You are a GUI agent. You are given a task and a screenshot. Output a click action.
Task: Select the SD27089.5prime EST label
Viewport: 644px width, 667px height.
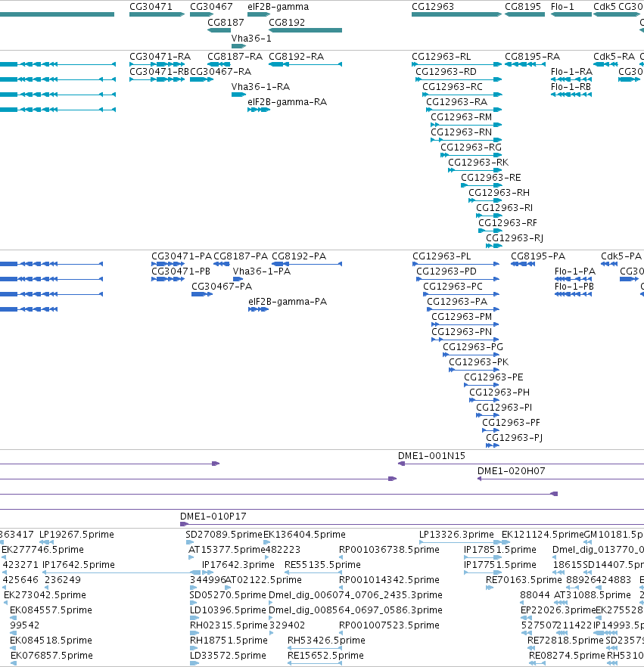click(224, 535)
